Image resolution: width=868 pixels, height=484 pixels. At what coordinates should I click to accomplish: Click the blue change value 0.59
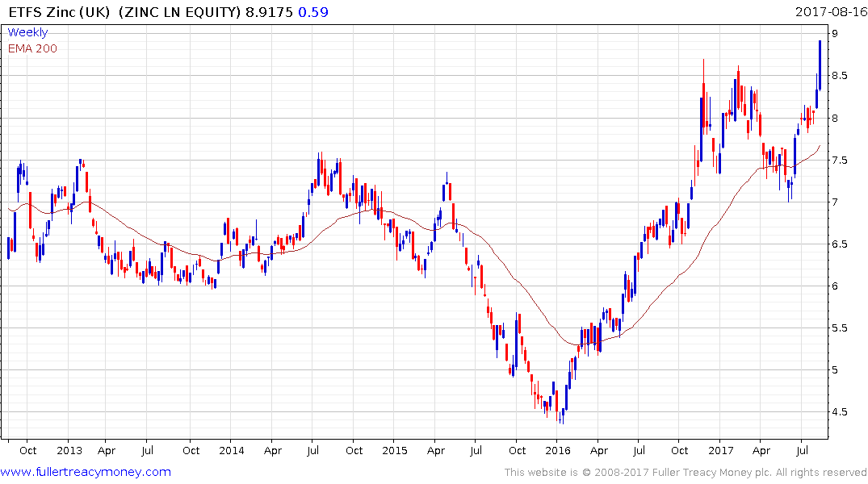[x=313, y=12]
